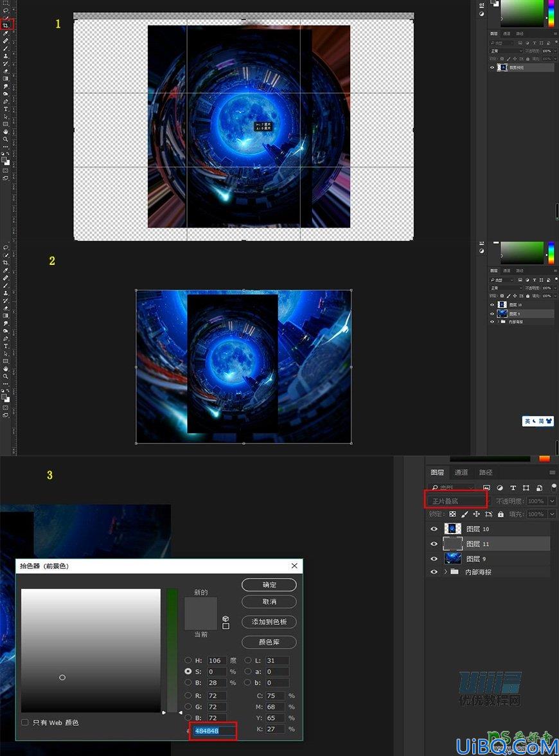
Task: Click the smart object filter icon
Action: click(539, 488)
